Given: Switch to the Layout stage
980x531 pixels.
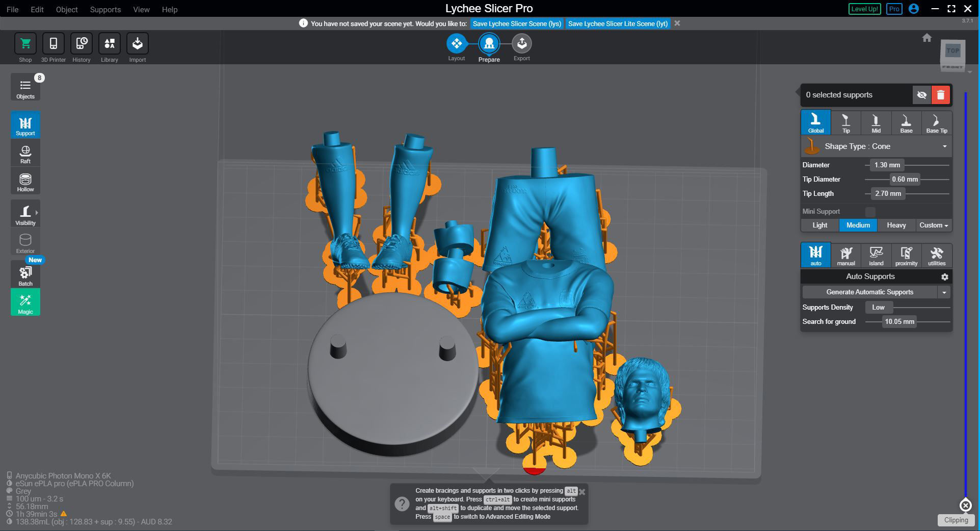Looking at the screenshot, I should [x=457, y=44].
